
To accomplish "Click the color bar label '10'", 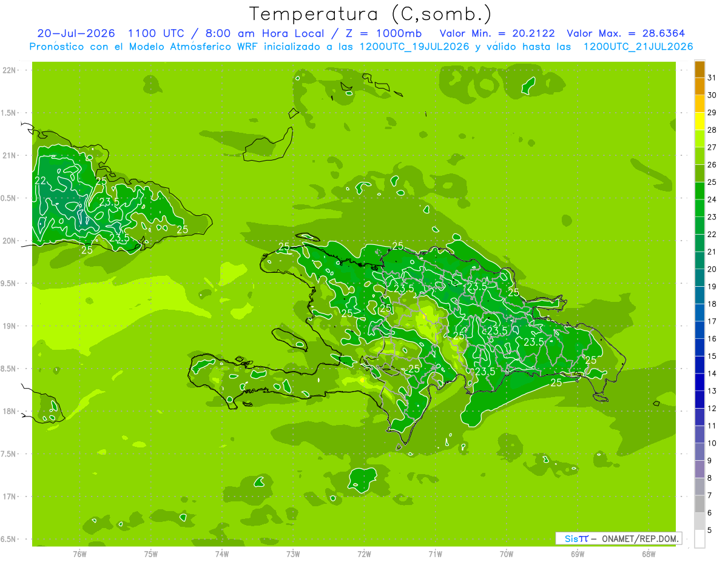I will (x=712, y=443).
